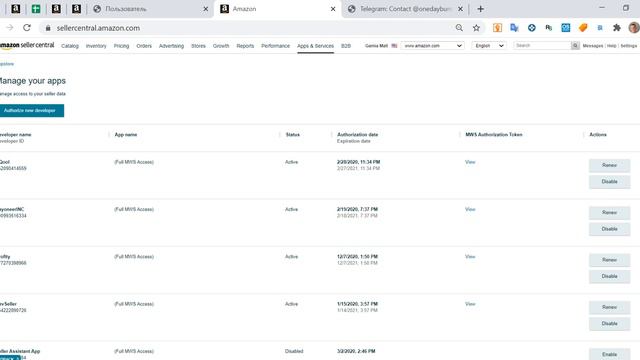Open the Growth menu

pos(221,46)
